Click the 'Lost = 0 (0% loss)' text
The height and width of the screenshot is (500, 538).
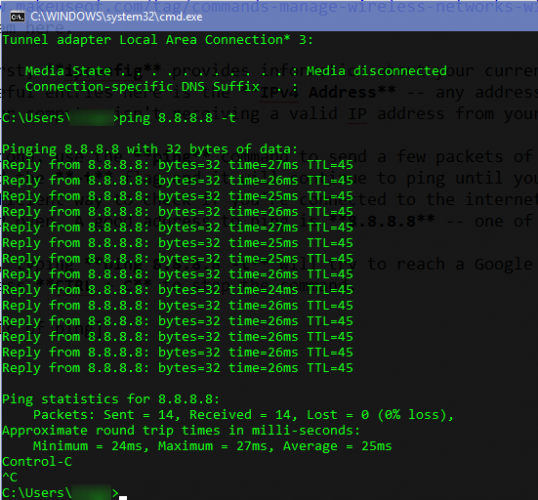pyautogui.click(x=376, y=415)
